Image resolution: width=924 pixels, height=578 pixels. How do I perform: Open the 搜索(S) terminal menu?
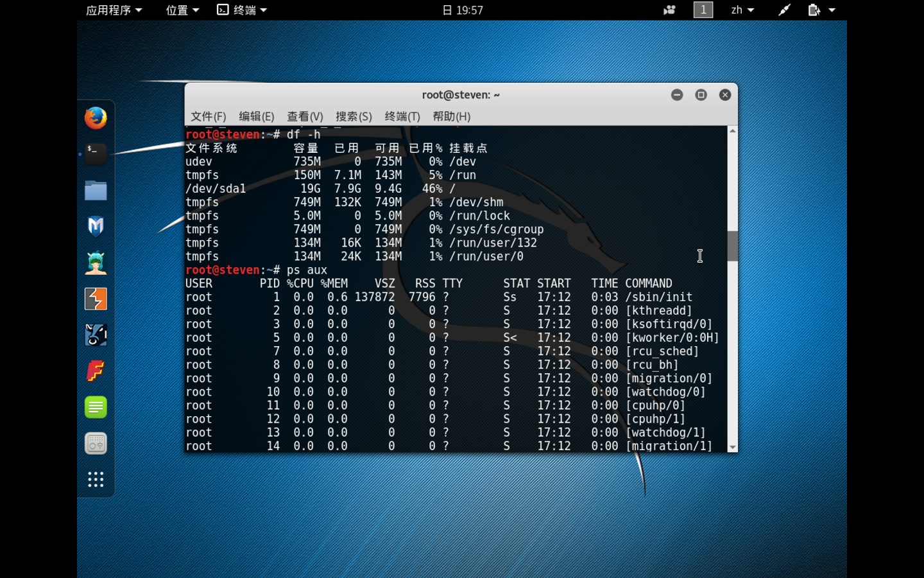(x=354, y=116)
